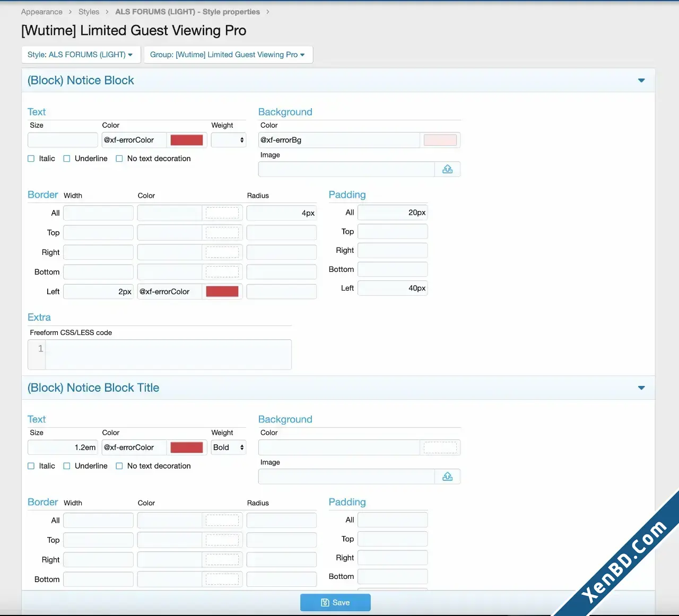Open Notice Block text Weight dropdown
Screen dimensions: 679x616
pos(229,140)
